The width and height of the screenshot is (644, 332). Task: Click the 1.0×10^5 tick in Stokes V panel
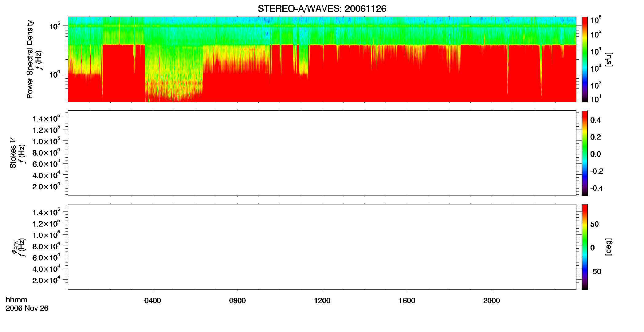tap(46, 141)
